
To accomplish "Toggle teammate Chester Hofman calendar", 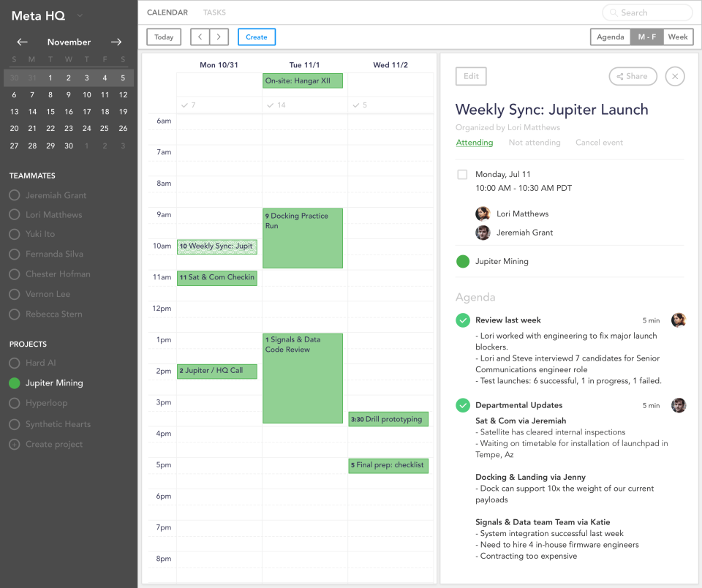I will (x=15, y=274).
